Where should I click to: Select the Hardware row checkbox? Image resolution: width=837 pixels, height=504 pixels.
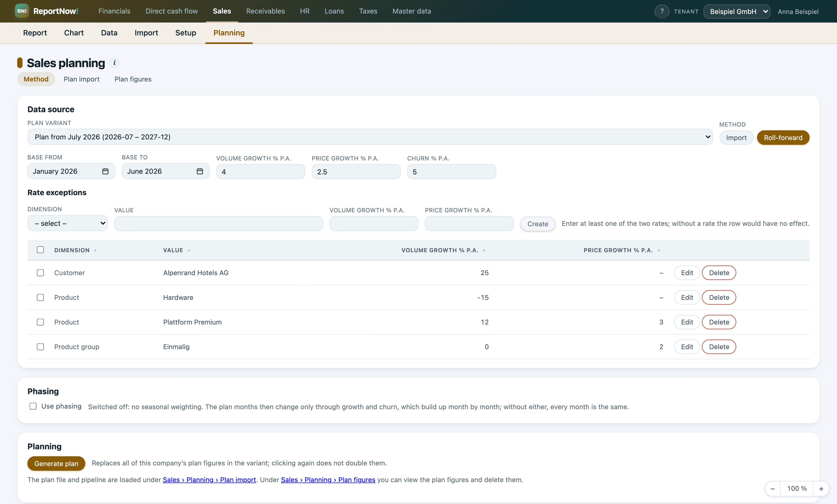40,298
